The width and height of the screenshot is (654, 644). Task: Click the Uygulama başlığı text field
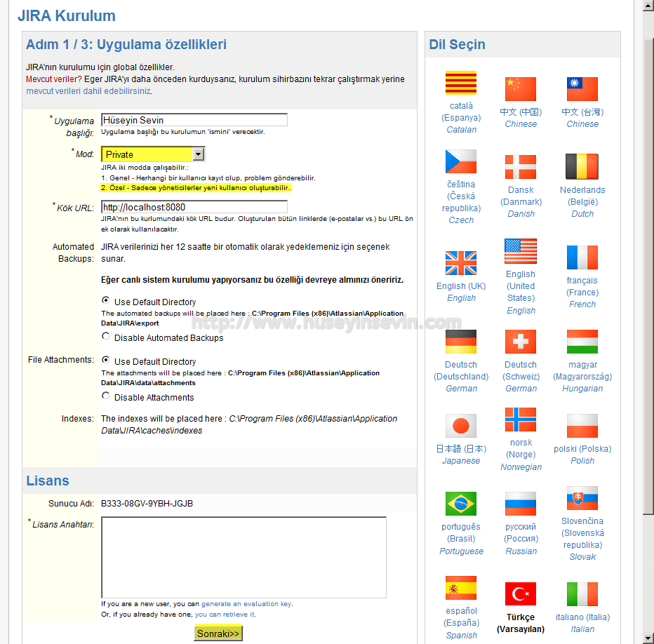coord(194,120)
